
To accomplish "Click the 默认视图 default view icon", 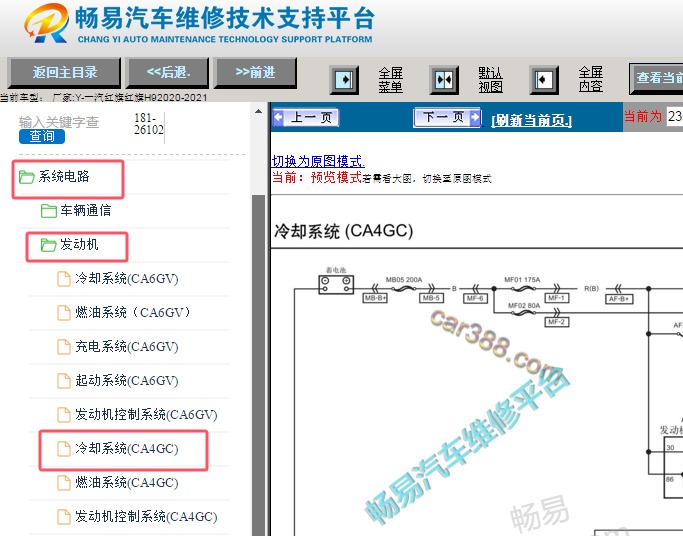I will point(444,80).
